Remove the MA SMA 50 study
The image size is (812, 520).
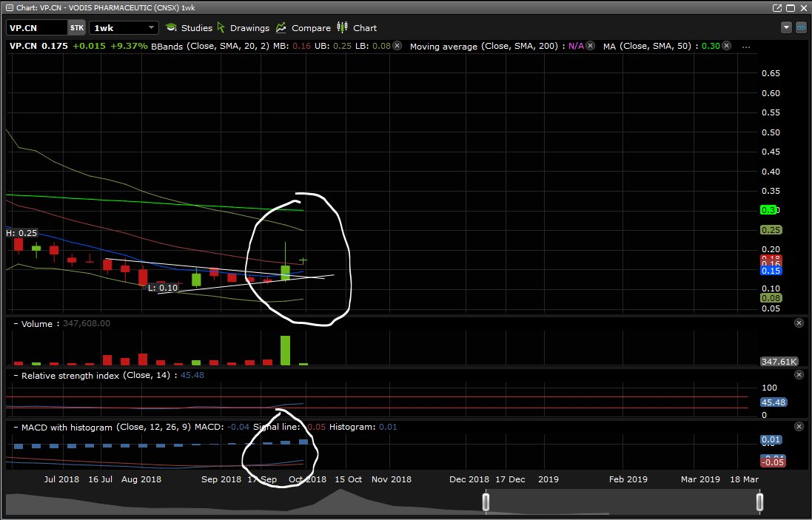727,46
